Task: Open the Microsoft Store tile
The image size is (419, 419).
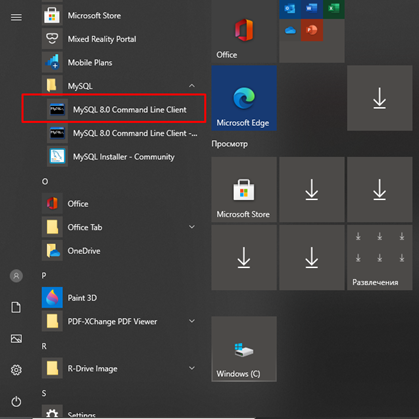Action: (x=244, y=189)
